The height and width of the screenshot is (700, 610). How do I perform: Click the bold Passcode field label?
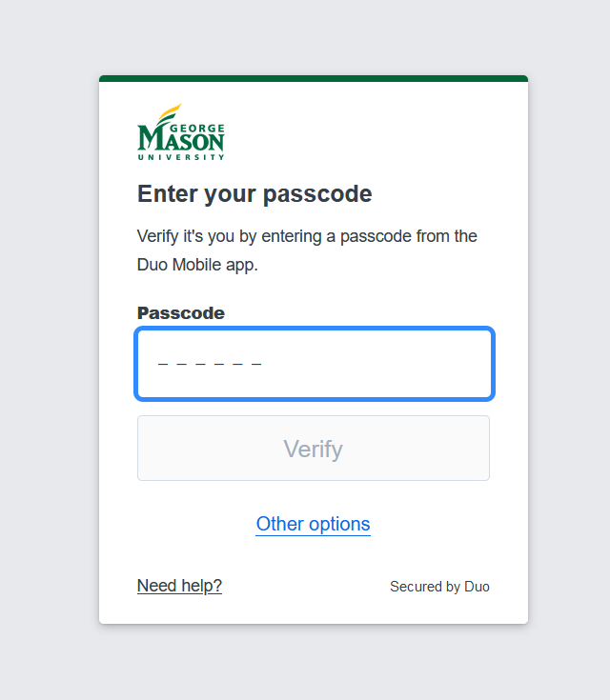tap(181, 313)
